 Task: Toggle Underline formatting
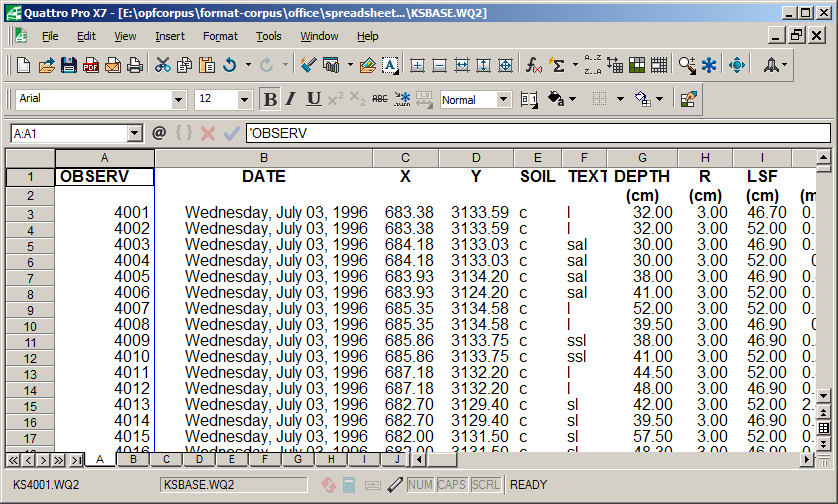click(313, 99)
